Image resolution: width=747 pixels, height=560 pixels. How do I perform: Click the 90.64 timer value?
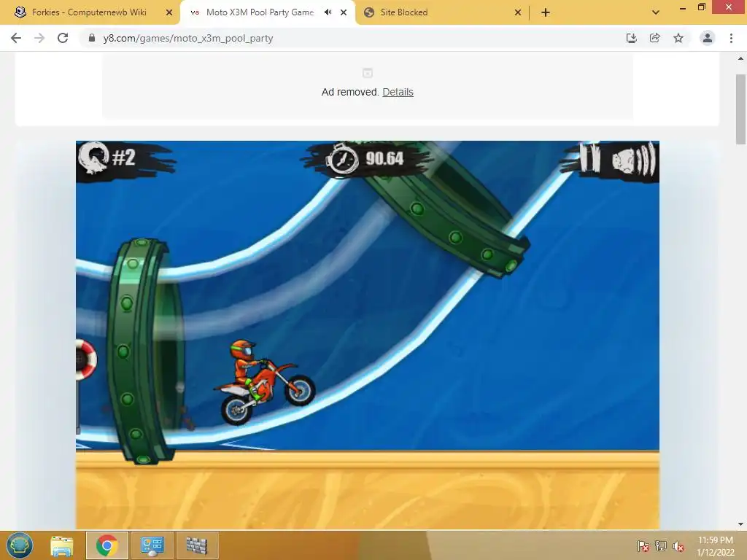(x=384, y=158)
